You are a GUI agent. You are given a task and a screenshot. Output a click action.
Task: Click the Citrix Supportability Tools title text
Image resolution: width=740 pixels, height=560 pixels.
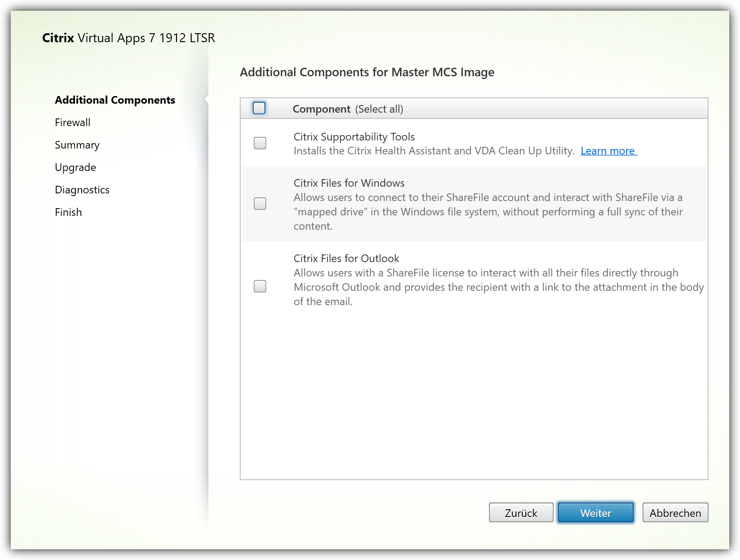click(x=354, y=137)
